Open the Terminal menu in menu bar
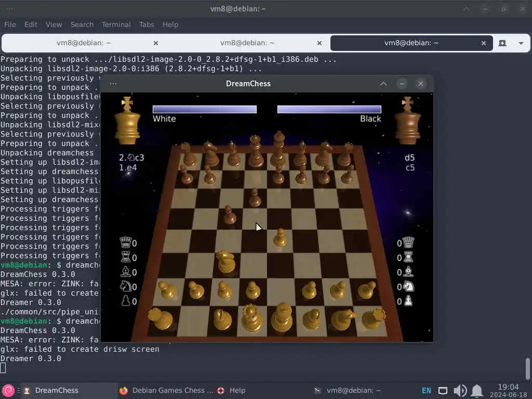 coord(116,24)
